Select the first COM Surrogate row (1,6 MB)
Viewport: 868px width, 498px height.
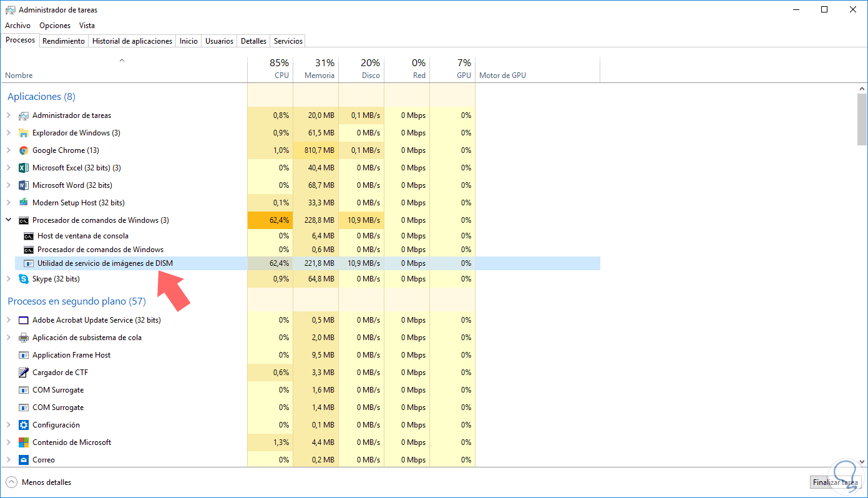coord(300,390)
